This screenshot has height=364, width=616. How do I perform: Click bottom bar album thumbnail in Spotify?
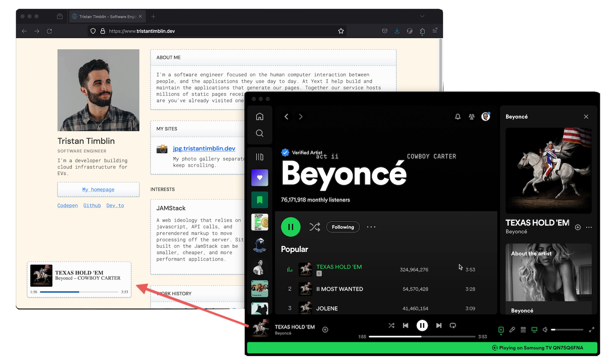[x=260, y=329]
